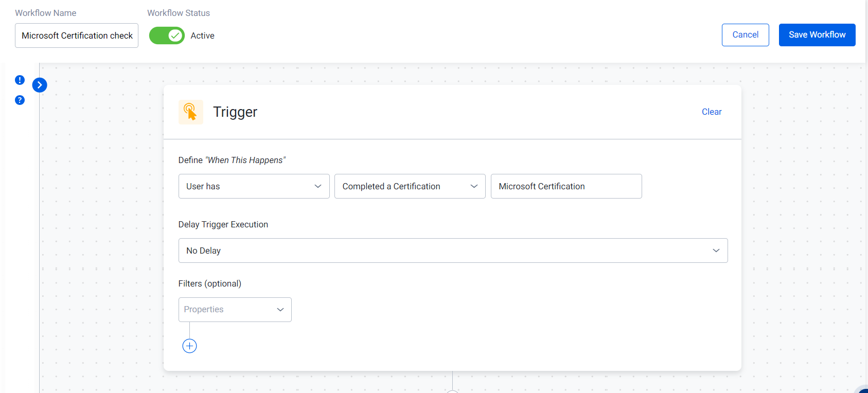Open the Properties filter dropdown

[x=235, y=310]
